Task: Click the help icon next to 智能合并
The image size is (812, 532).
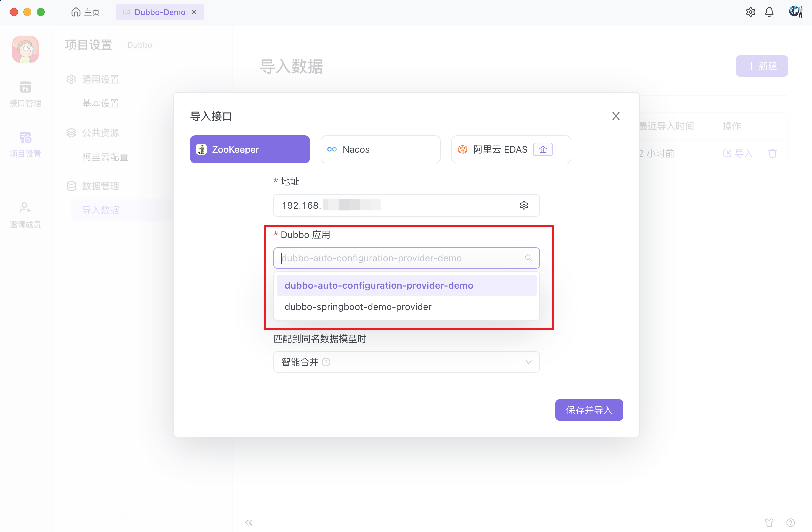Action: 326,362
